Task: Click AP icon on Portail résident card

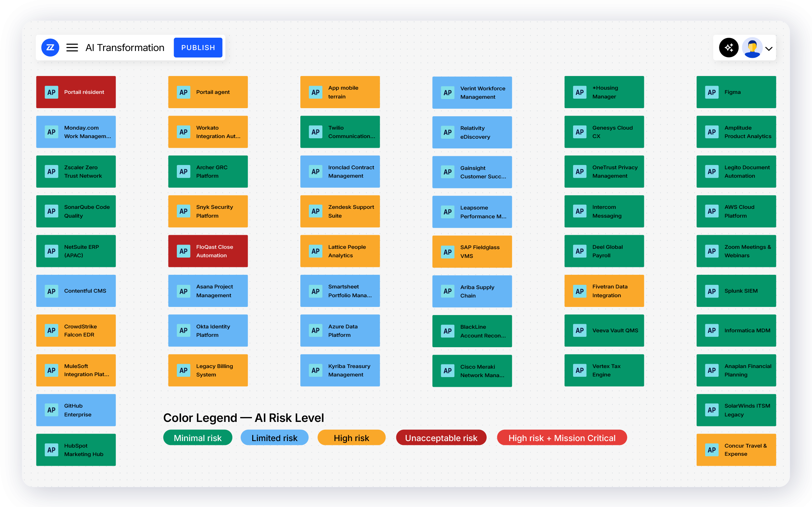Action: tap(51, 92)
